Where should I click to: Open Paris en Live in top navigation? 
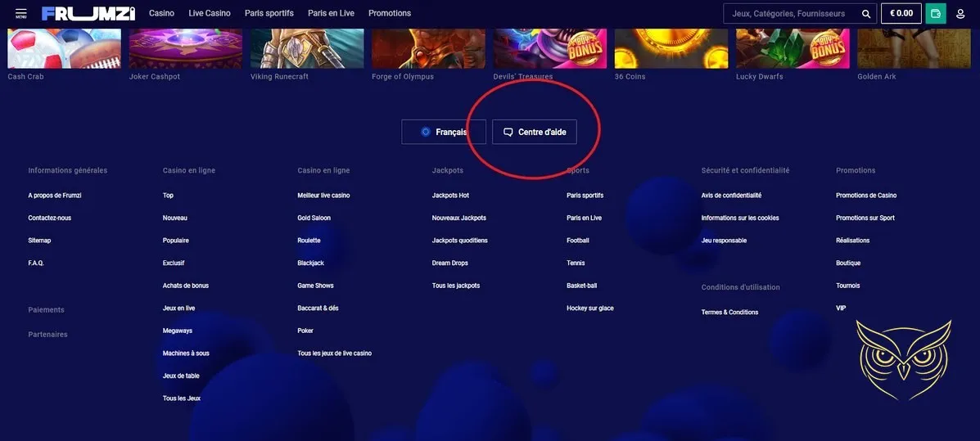coord(332,13)
